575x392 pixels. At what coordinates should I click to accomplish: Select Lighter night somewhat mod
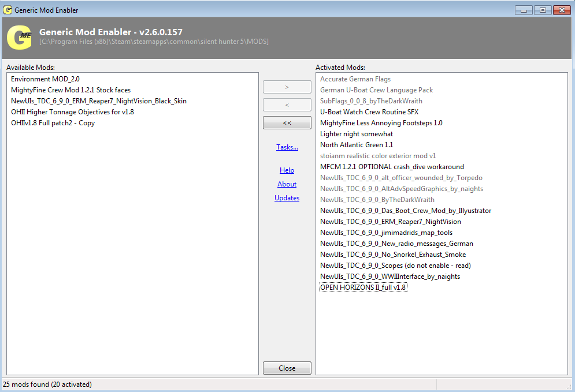pyautogui.click(x=357, y=134)
